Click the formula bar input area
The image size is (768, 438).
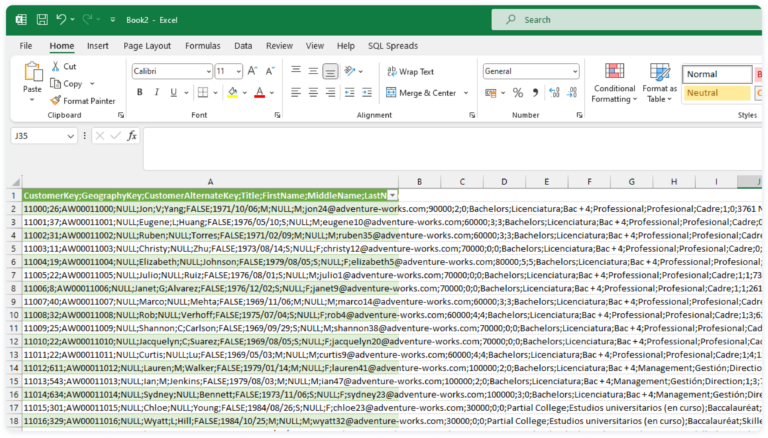[452, 148]
